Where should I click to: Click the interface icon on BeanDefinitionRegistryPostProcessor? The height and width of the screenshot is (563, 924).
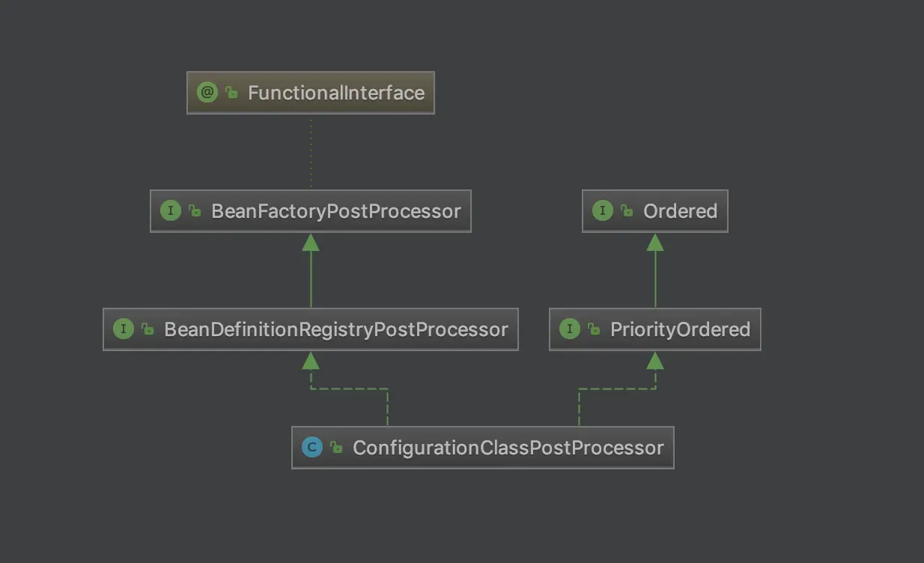point(124,329)
